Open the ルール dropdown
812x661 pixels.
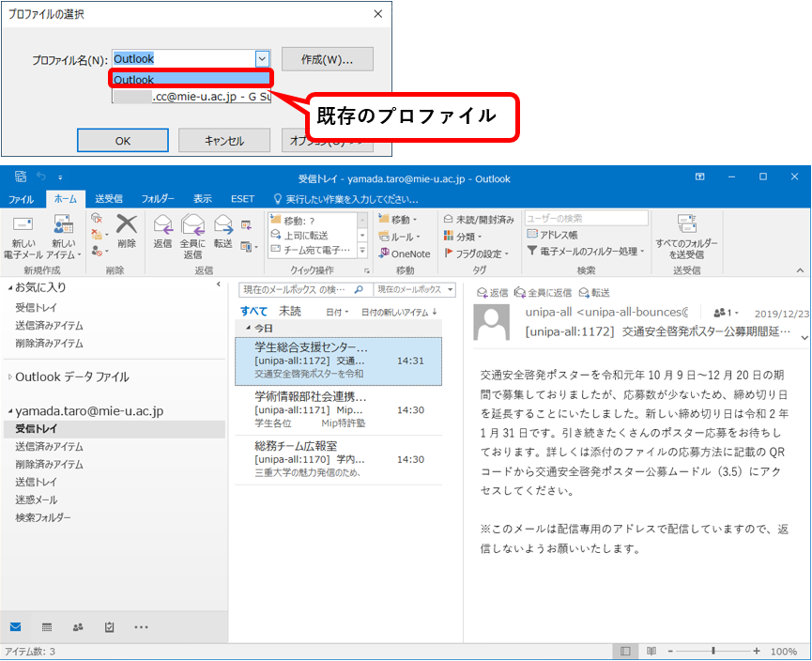point(399,237)
